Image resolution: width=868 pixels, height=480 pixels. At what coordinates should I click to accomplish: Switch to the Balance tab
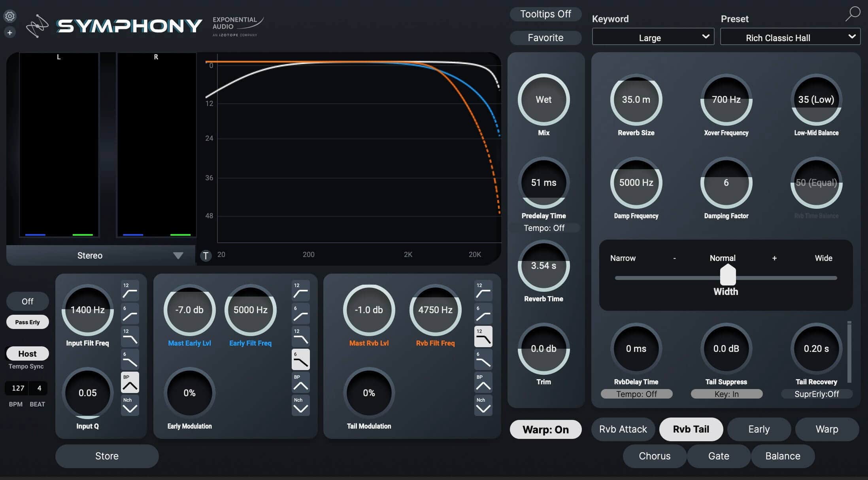[783, 456]
